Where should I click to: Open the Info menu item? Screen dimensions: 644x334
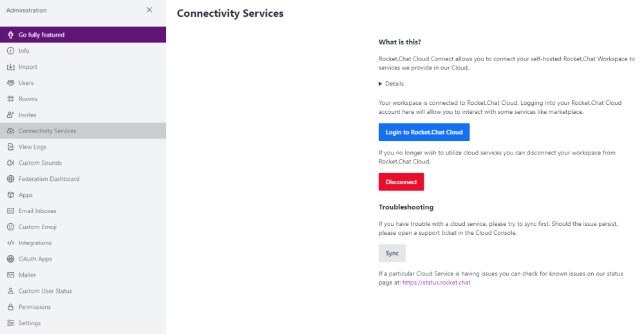tap(83, 51)
